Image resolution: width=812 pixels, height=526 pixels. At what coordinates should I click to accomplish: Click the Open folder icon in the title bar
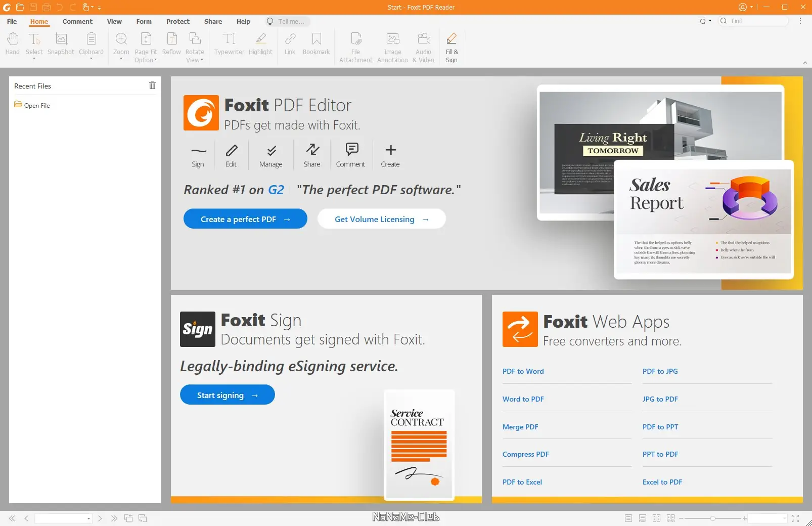(20, 7)
